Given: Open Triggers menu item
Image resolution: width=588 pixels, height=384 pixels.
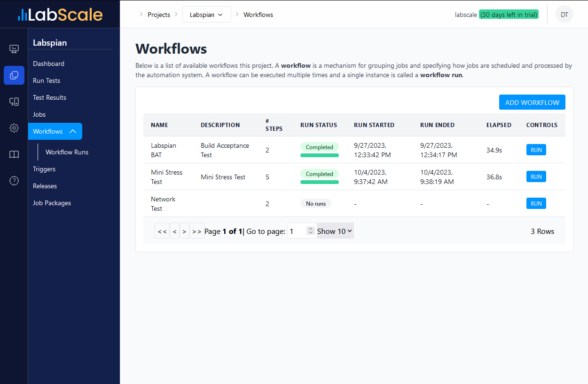Looking at the screenshot, I should tap(44, 169).
